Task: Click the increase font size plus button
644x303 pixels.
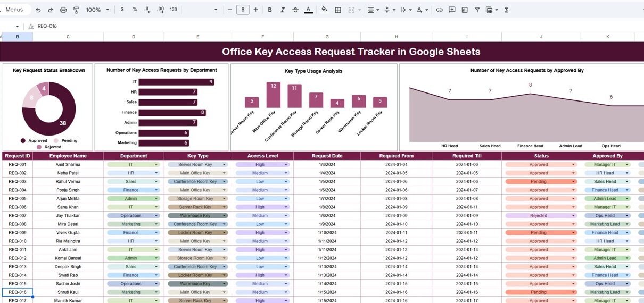Action: 255,10
